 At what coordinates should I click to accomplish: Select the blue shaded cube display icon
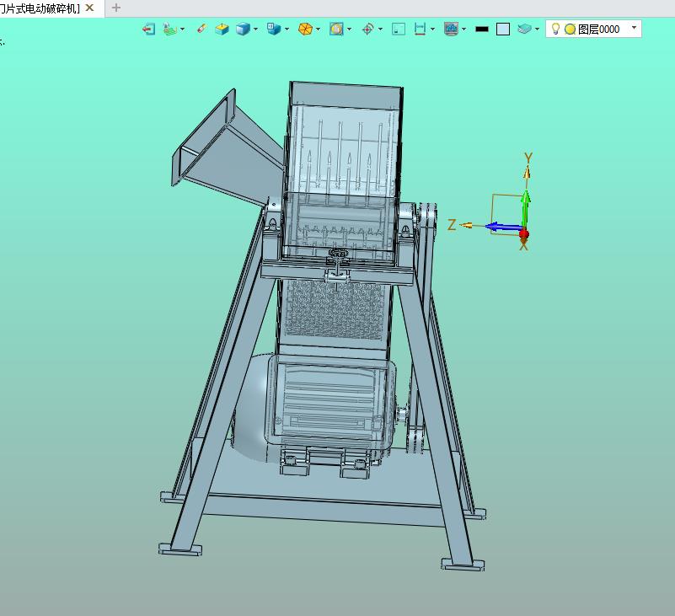[243, 29]
